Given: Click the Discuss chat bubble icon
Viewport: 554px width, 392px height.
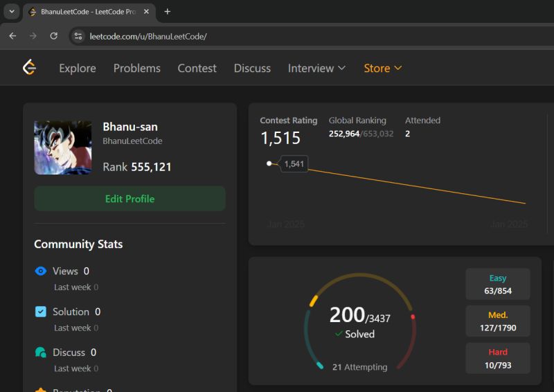Looking at the screenshot, I should (x=41, y=353).
